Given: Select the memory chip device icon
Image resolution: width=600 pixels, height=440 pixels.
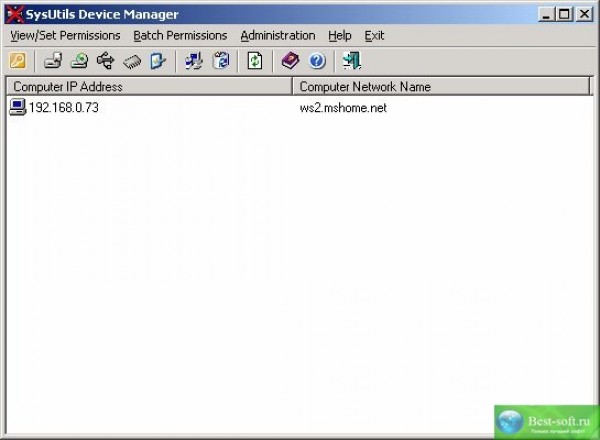Looking at the screenshot, I should (x=132, y=62).
